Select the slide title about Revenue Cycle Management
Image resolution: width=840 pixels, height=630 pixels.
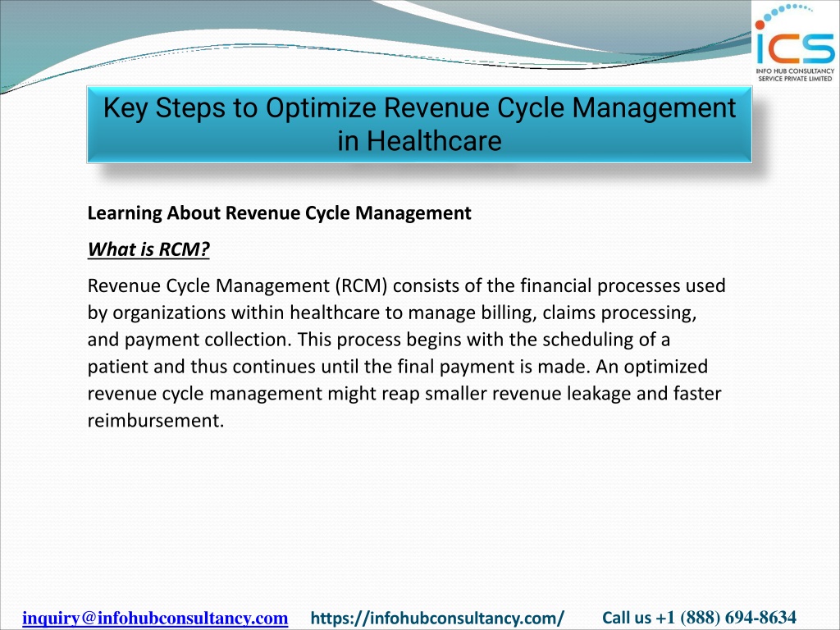tap(419, 125)
